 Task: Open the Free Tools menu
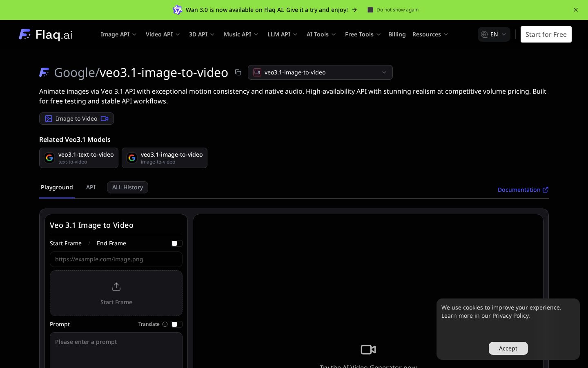click(363, 34)
